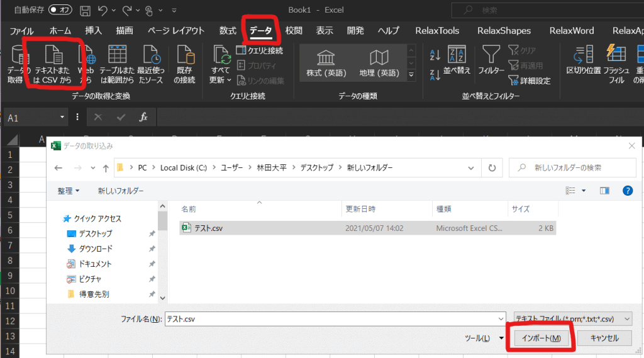Image resolution: width=644 pixels, height=358 pixels.
Task: Click the Filter funnel icon
Action: click(x=491, y=55)
